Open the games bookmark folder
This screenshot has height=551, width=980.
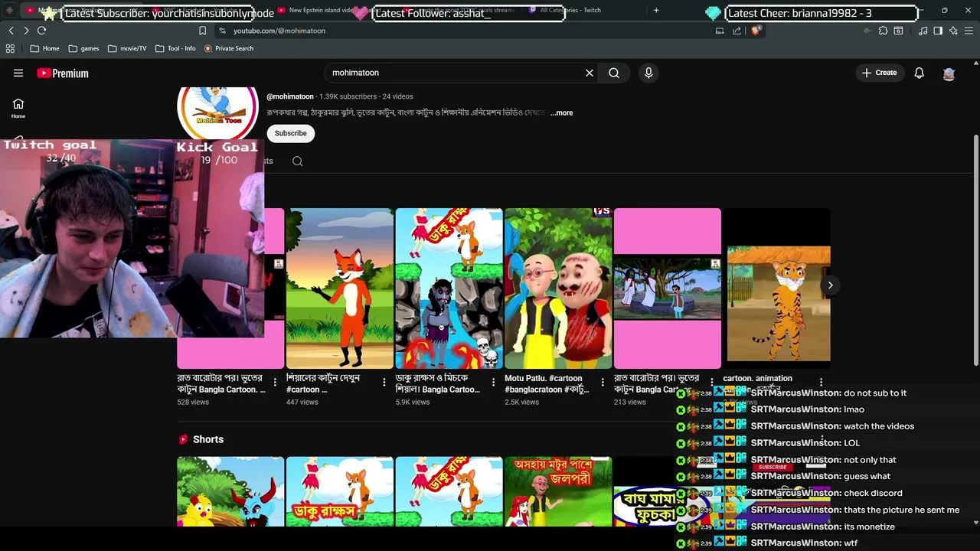pos(83,48)
